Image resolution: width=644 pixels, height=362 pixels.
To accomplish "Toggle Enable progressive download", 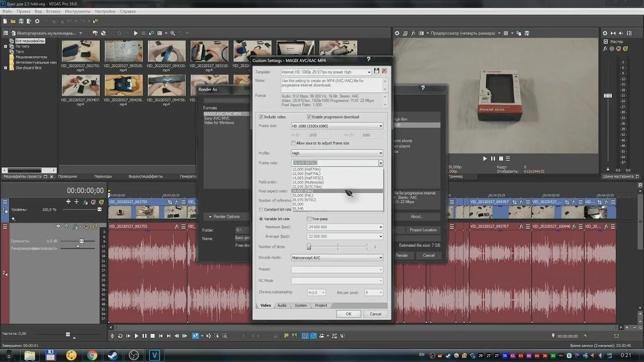I will [309, 117].
